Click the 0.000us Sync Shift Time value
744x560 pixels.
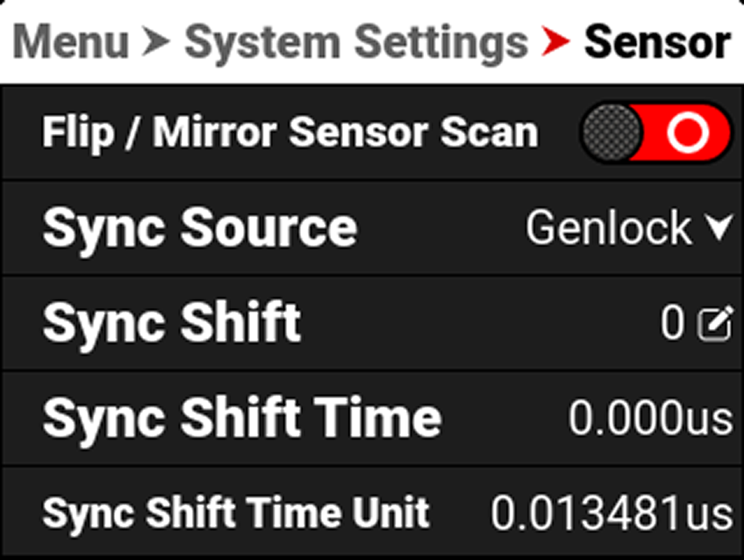[x=650, y=419]
